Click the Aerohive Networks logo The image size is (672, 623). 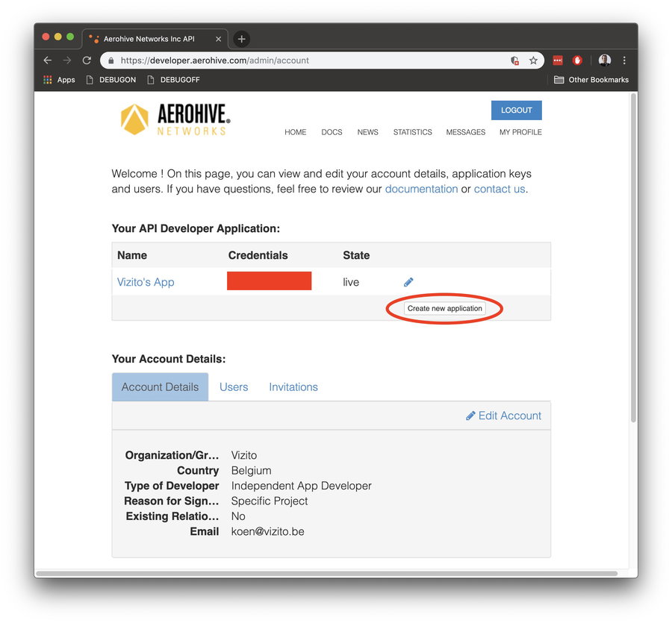click(175, 119)
